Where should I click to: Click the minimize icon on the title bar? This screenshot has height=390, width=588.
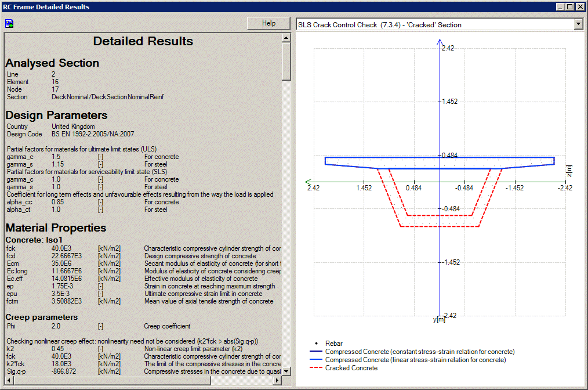click(x=561, y=6)
